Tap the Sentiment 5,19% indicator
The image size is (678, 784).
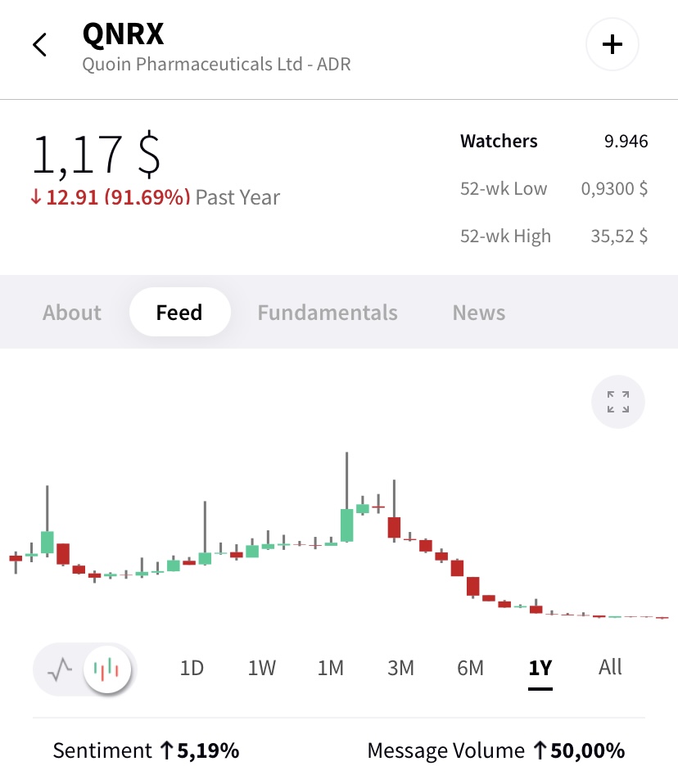pyautogui.click(x=146, y=750)
